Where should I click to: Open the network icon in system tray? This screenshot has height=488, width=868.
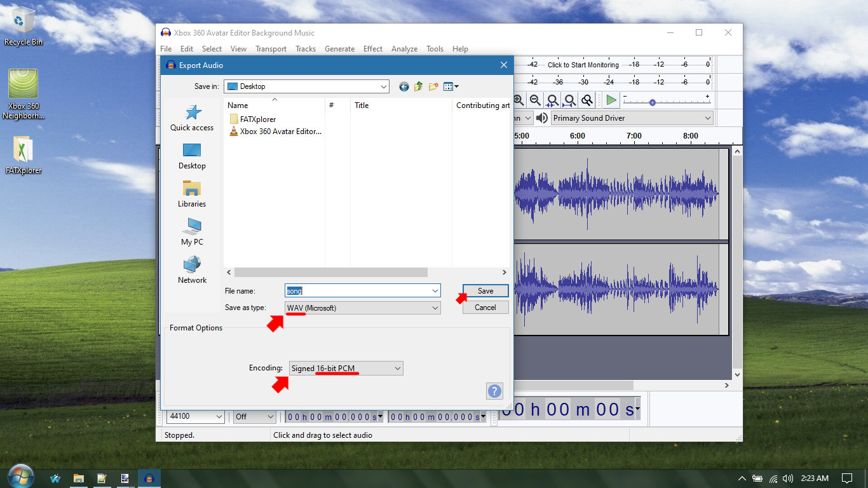(773, 478)
